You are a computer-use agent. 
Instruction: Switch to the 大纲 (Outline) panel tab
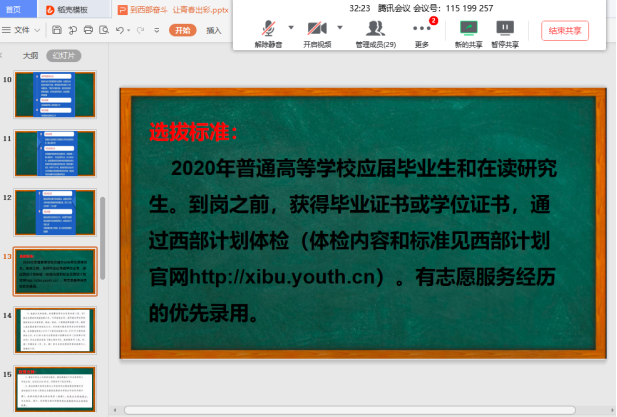pos(30,56)
